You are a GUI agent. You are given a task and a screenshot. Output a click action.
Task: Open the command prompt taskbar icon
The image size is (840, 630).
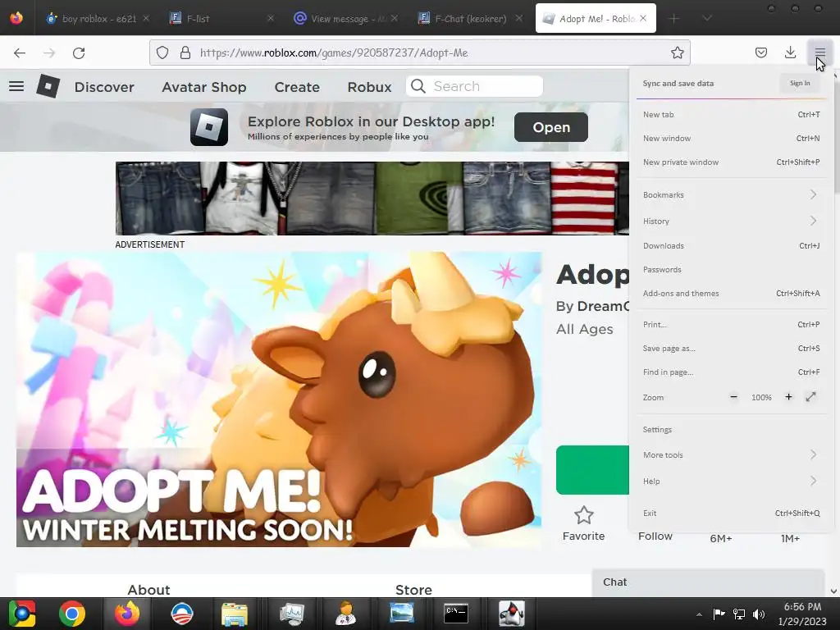(456, 614)
